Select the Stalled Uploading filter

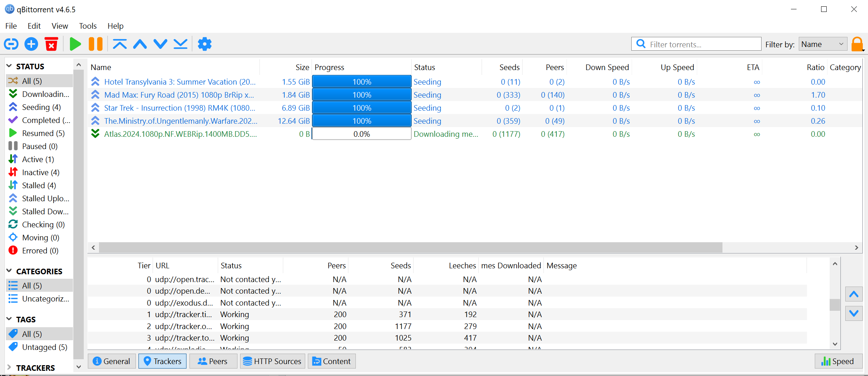point(39,199)
